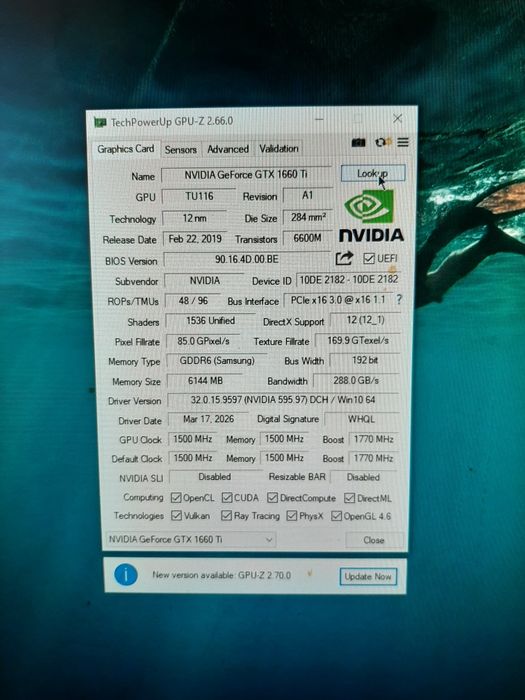
Task: Click the Memory Size field 6144 MB
Action: (x=205, y=381)
